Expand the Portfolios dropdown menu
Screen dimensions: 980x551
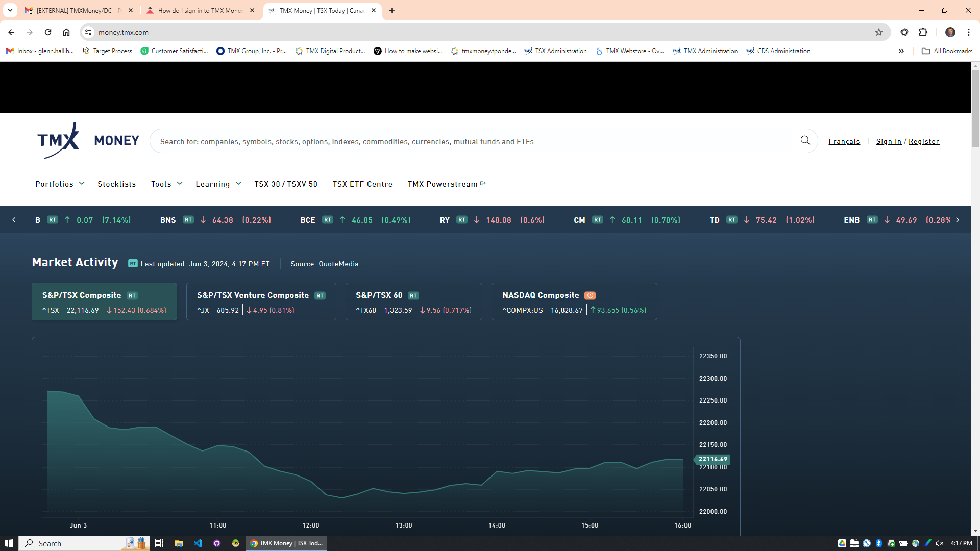coord(60,184)
